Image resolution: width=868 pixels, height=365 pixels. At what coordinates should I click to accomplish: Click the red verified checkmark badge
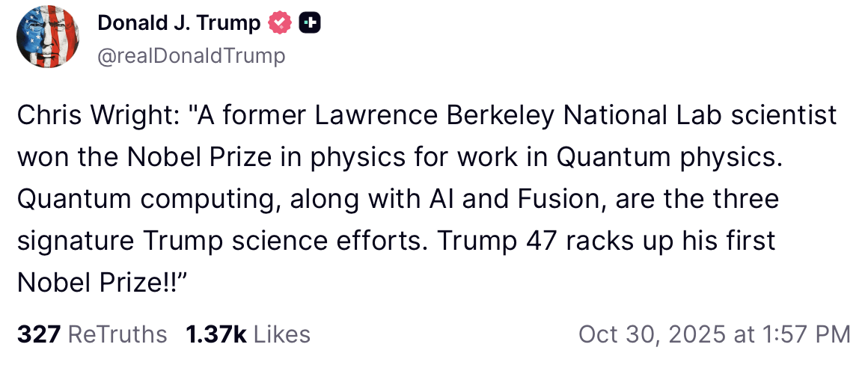point(280,25)
